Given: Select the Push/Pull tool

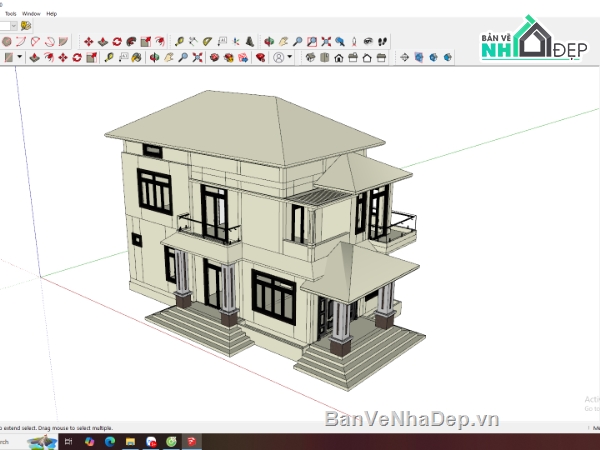Looking at the screenshot, I should point(103,41).
